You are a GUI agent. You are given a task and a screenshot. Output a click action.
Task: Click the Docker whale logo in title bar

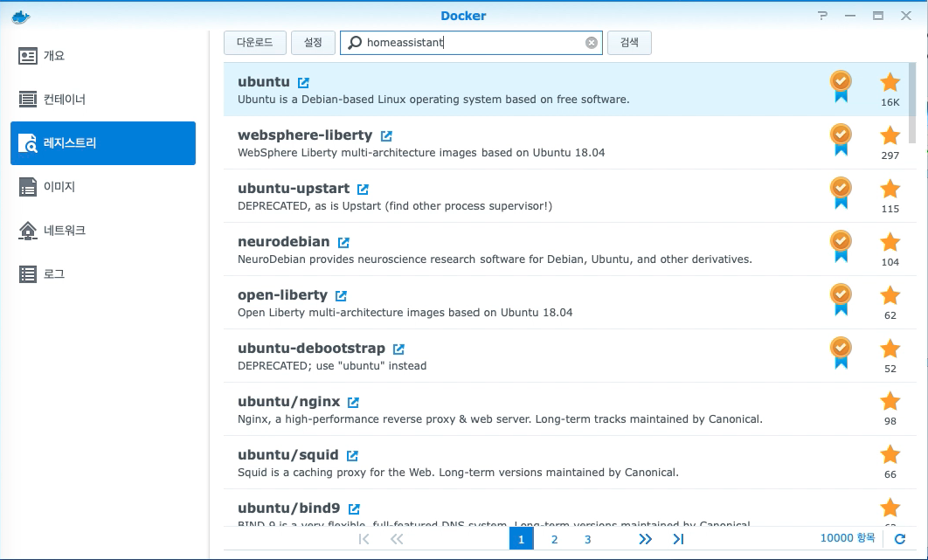click(21, 17)
